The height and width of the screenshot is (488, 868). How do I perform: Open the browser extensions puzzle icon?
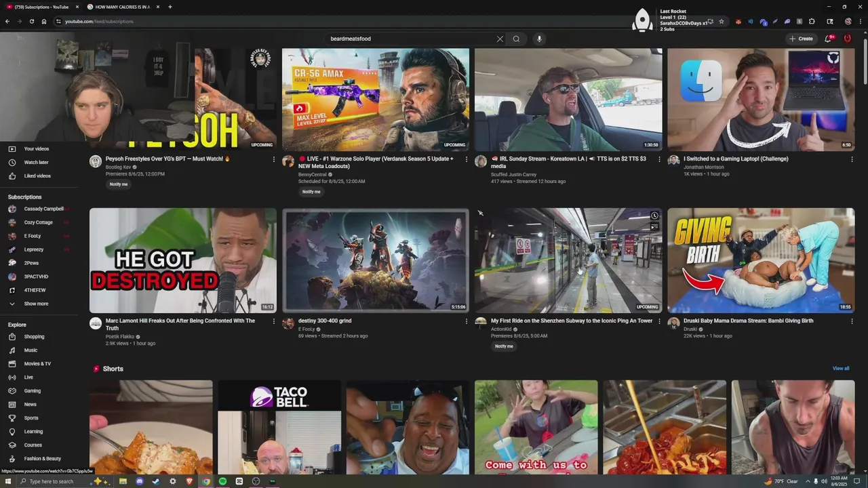(x=812, y=22)
